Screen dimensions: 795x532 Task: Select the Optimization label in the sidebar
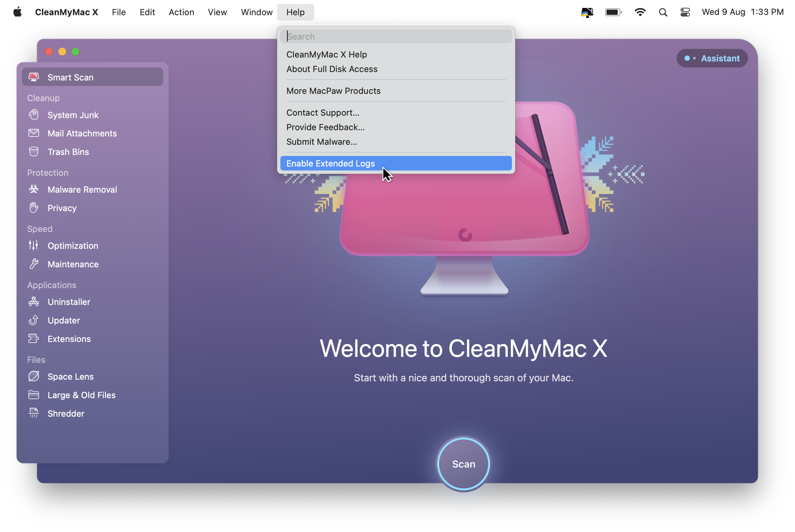coord(73,246)
